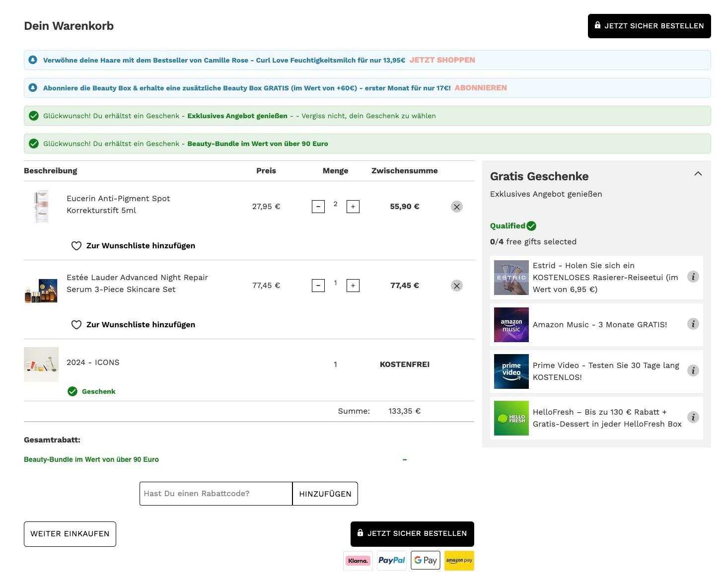Open Estée Lauder Advanced Night Repair product title

pos(137,284)
